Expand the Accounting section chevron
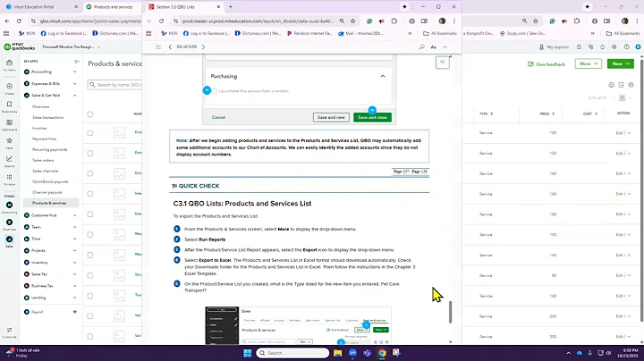644x361 pixels. click(x=75, y=71)
